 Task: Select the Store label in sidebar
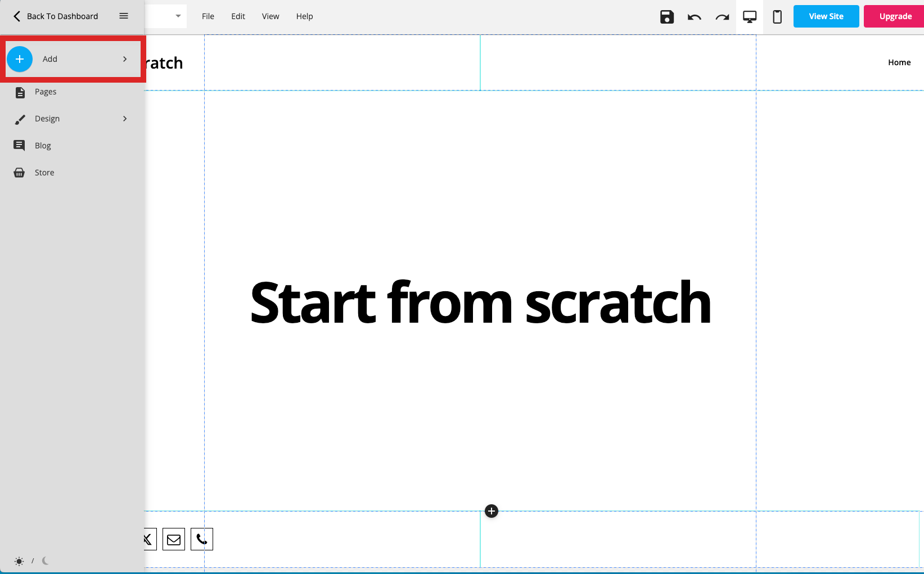click(44, 173)
